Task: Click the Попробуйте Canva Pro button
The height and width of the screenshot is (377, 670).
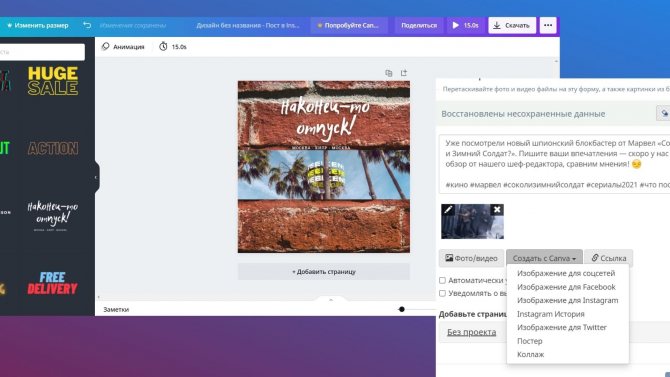Action: (349, 25)
